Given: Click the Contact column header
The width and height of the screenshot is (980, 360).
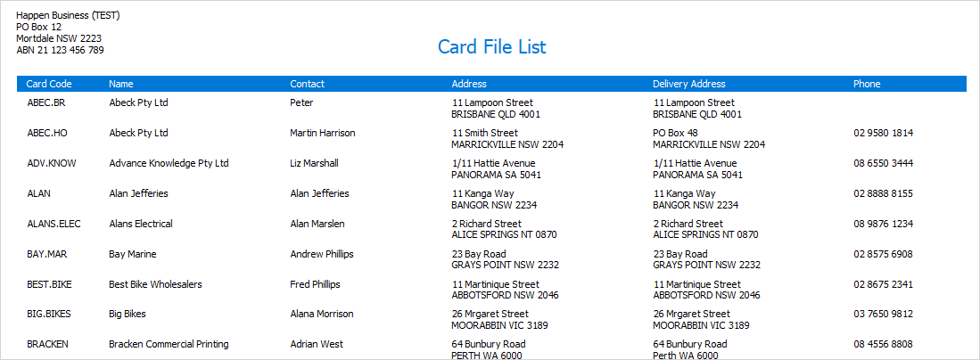Looking at the screenshot, I should coord(308,84).
